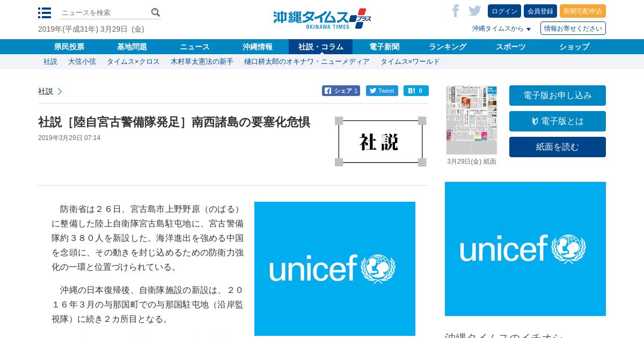Bookmark the article with the Hatena B! button
Viewport: 644px width, 338px height.
click(416, 91)
